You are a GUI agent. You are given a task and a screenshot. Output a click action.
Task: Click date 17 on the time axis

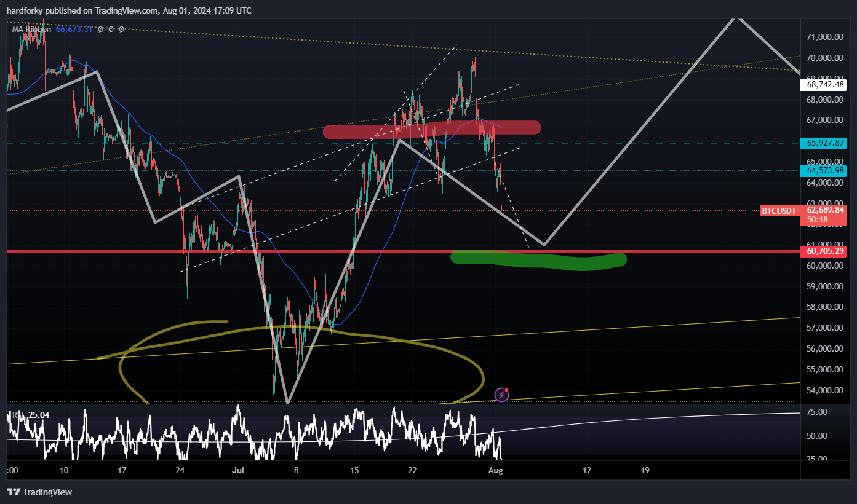pos(122,470)
